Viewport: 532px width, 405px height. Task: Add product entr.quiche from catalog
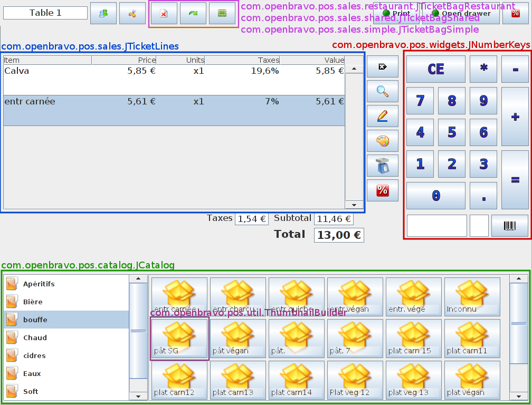pyautogui.click(x=297, y=297)
